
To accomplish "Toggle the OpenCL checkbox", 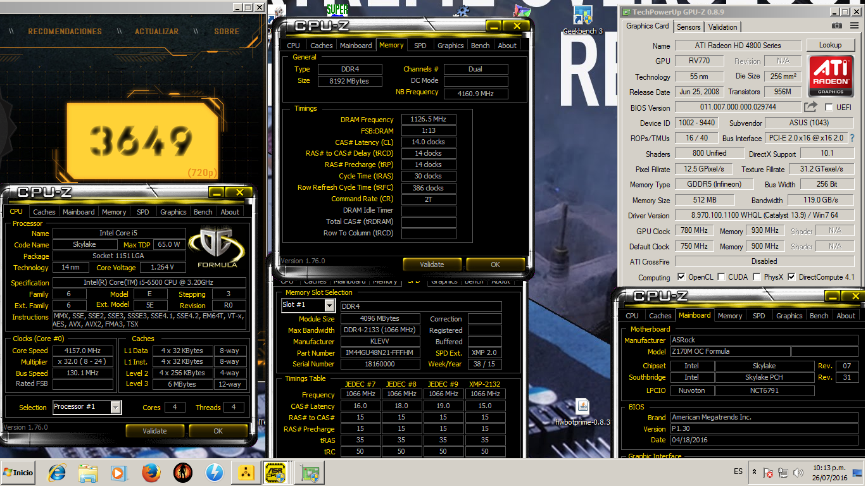I will coord(681,277).
